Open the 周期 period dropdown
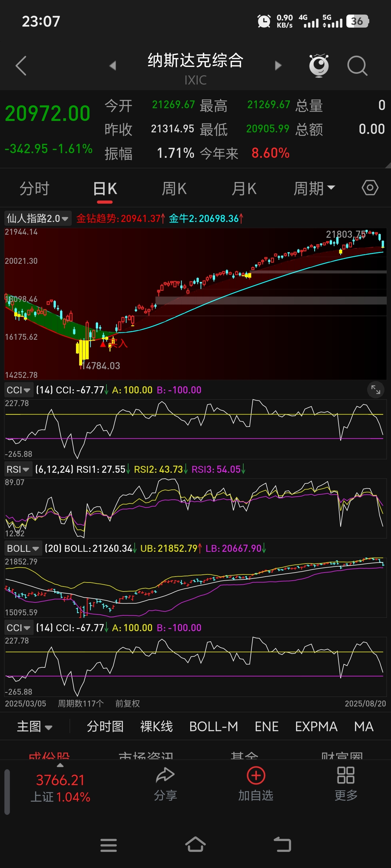This screenshot has width=391, height=868. 314,188
